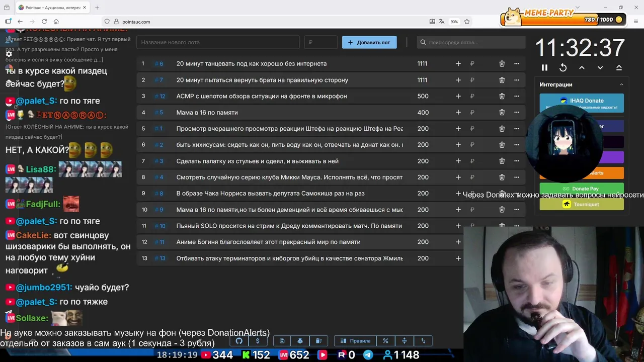The image size is (644, 362).
Task: Focus the Поиск среди лотов search box
Action: tap(471, 42)
